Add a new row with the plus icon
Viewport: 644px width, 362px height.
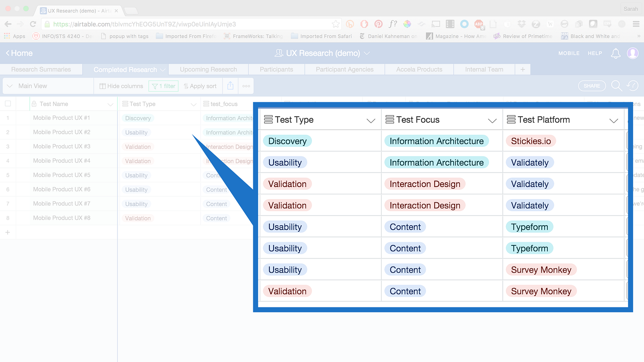click(x=8, y=232)
